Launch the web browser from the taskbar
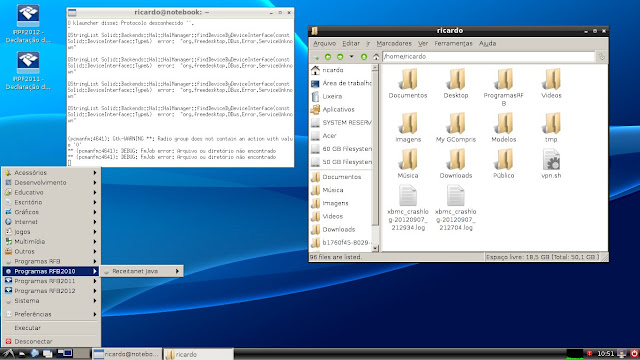 point(35,354)
